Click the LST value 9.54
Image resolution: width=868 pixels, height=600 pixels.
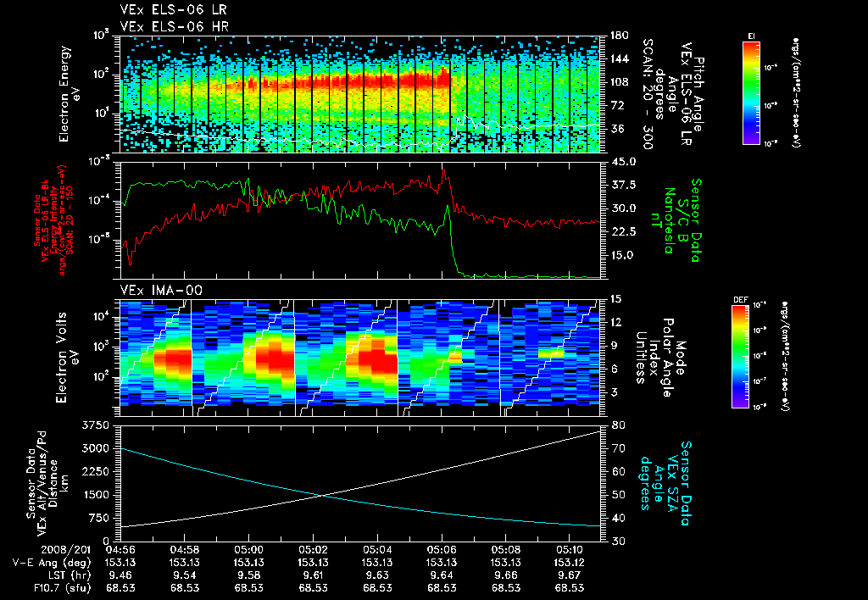(x=184, y=575)
